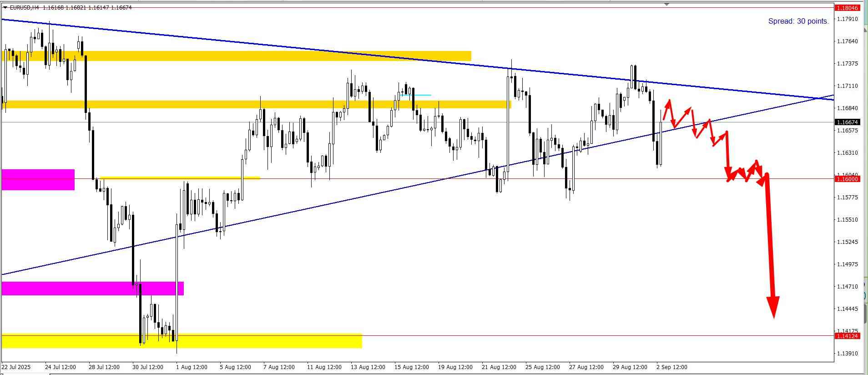
Task: Select the red 1.16000 price level label
Action: click(x=848, y=179)
